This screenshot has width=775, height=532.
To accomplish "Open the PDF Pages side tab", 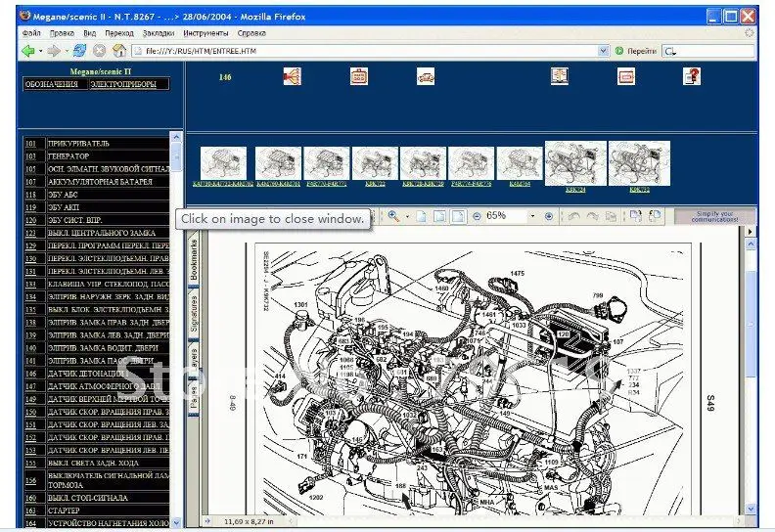I will click(193, 398).
